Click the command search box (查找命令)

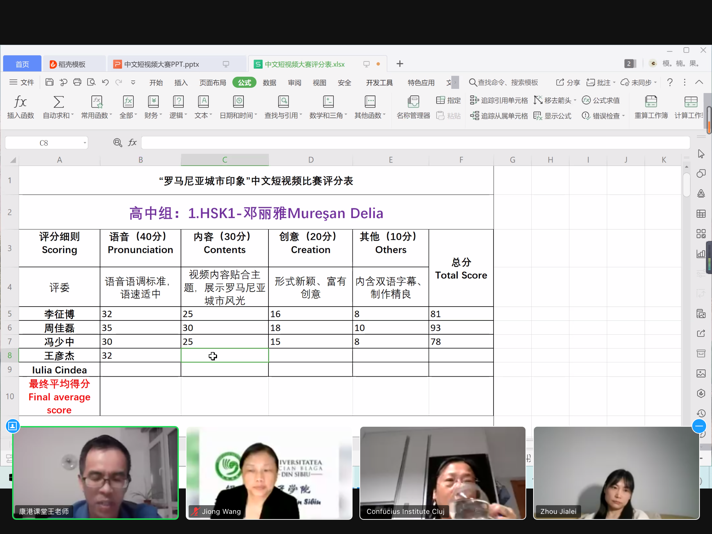coord(505,83)
